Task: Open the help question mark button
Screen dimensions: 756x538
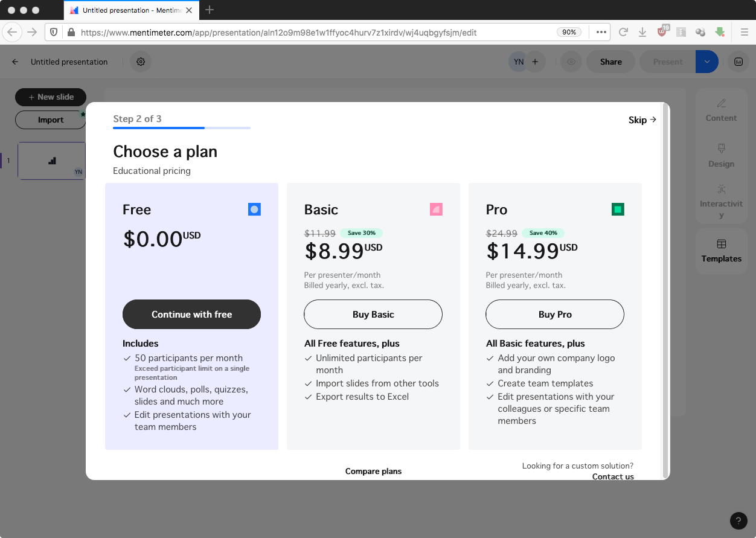Action: coord(738,520)
